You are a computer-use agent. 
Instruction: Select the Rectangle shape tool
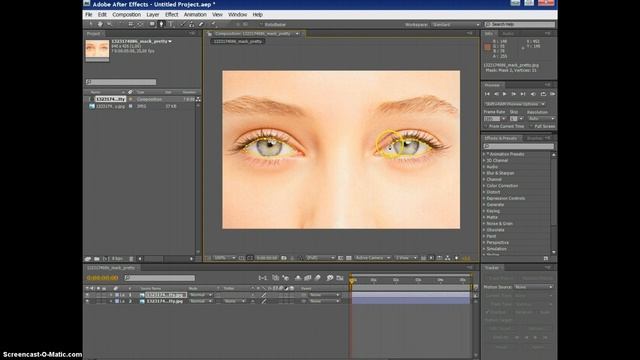(x=152, y=24)
